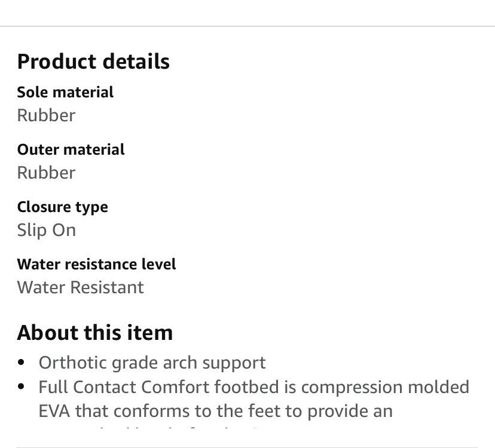Select the Closure type label
The width and height of the screenshot is (495, 448).
coord(63,208)
